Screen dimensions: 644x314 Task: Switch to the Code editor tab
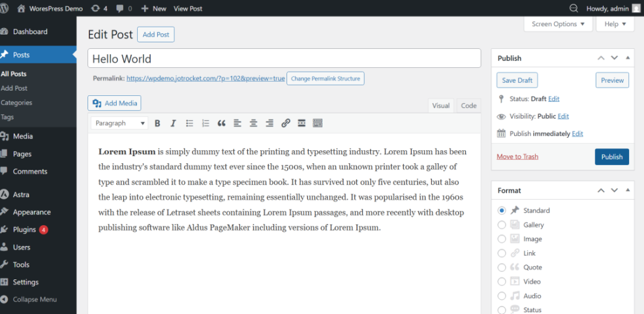[x=468, y=106]
